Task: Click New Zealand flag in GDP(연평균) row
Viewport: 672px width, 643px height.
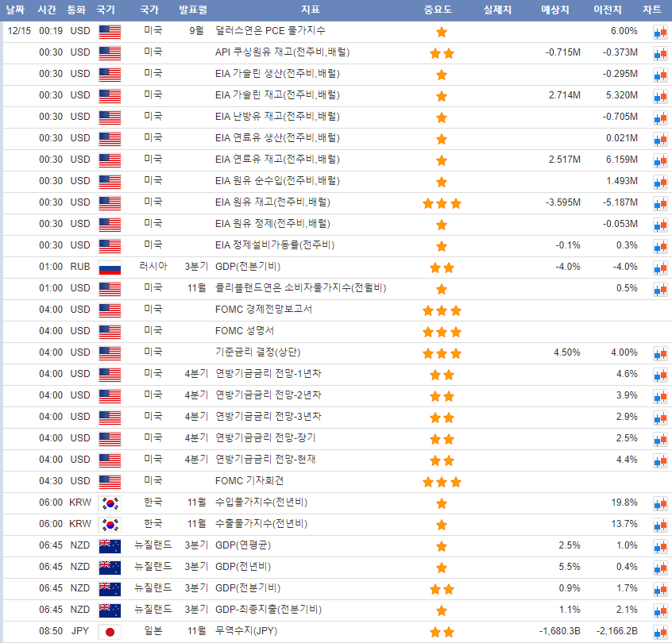Action: tap(110, 546)
